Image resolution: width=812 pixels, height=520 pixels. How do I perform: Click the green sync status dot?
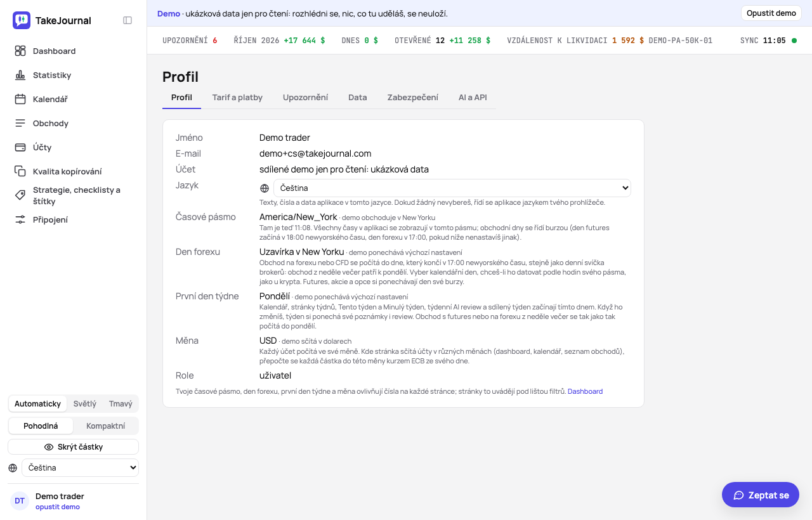click(794, 41)
